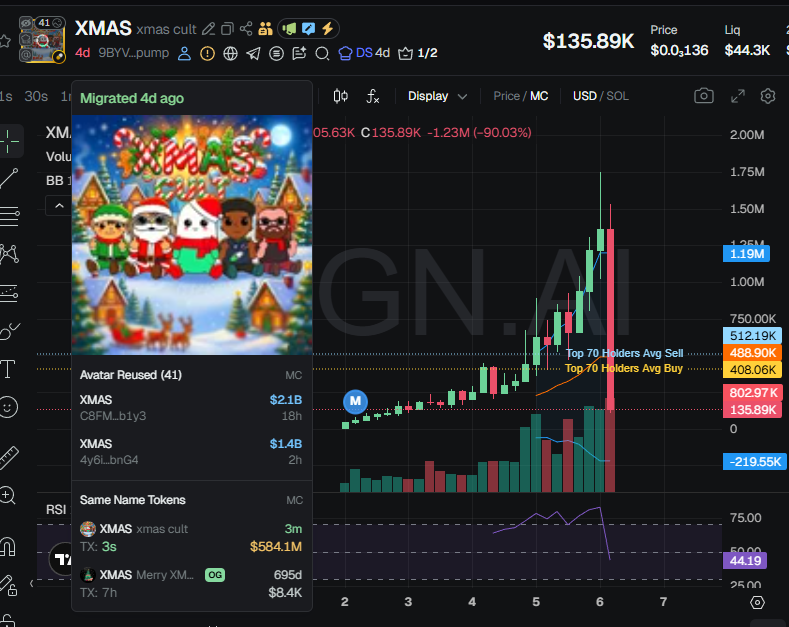Open the yellow holders people icon
This screenshot has width=789, height=627.
pyautogui.click(x=265, y=29)
